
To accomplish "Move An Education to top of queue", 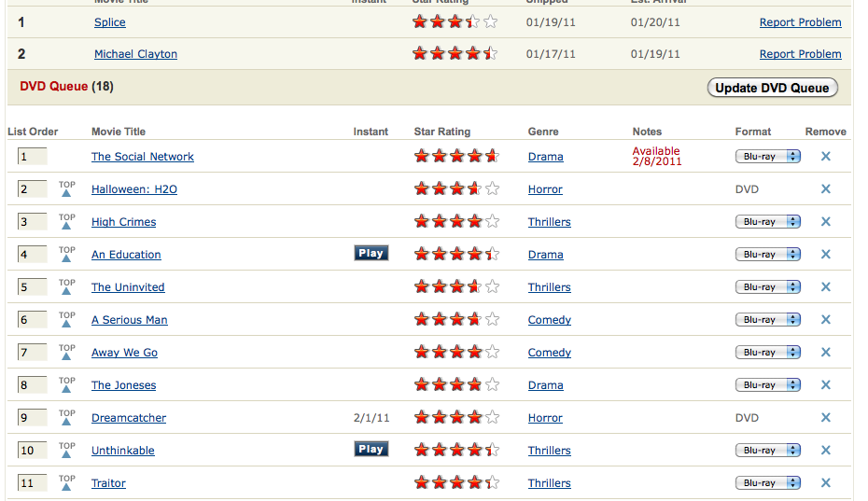I will pyautogui.click(x=67, y=254).
